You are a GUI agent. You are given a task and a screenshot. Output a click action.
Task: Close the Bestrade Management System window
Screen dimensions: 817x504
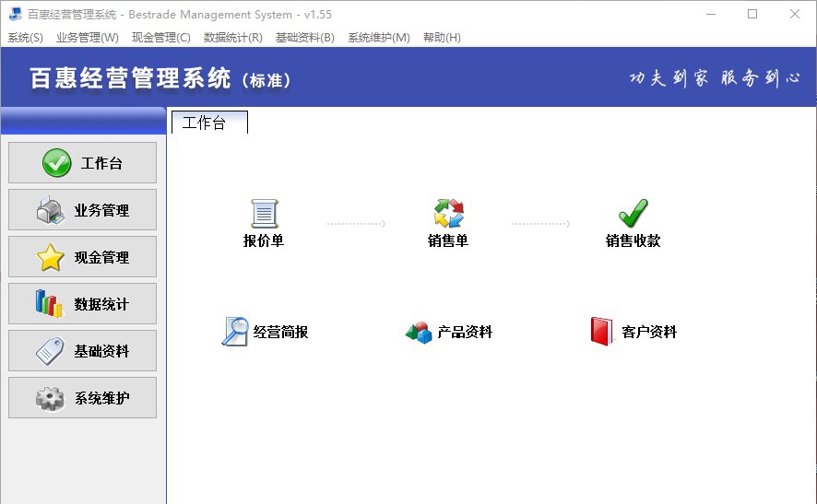point(795,14)
